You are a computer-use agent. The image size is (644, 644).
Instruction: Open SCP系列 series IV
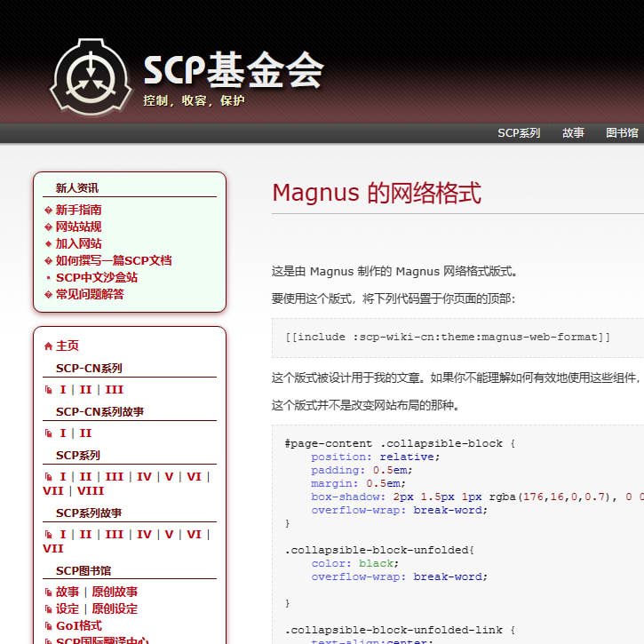point(144,476)
